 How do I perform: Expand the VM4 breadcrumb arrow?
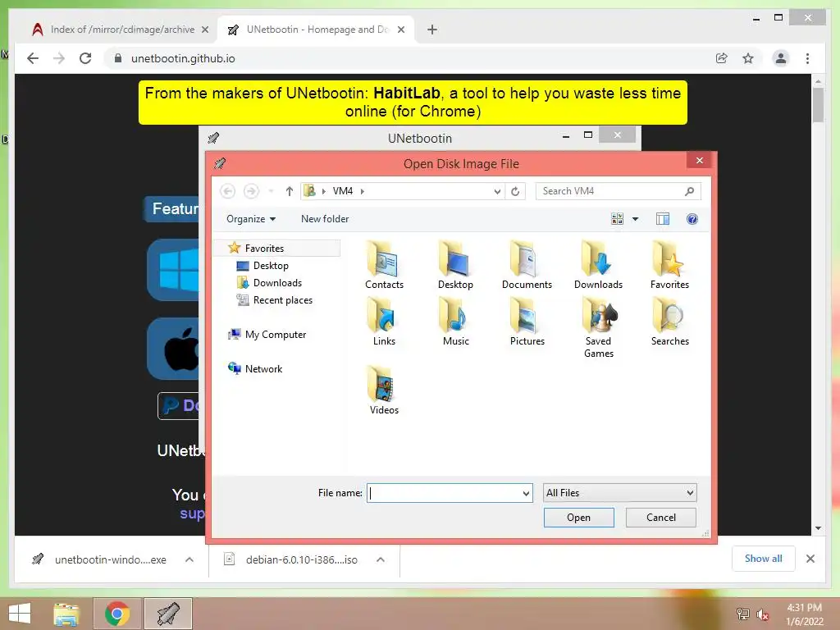coord(362,191)
